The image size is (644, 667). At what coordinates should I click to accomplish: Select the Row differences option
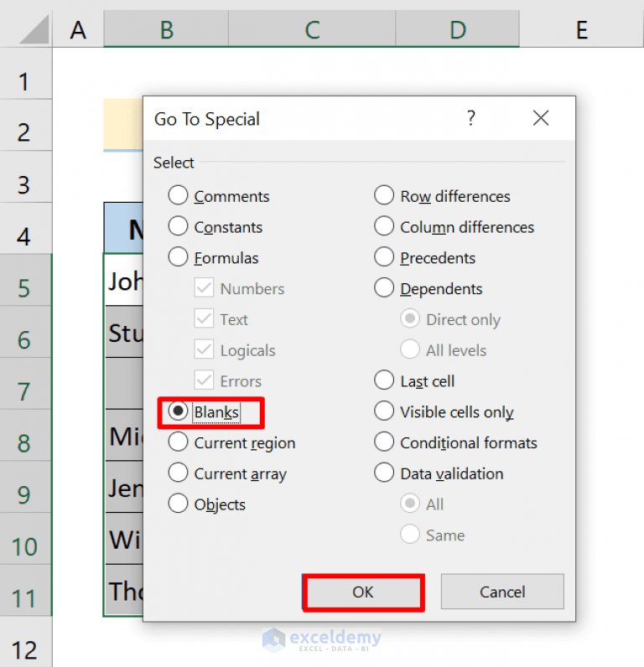(442, 196)
